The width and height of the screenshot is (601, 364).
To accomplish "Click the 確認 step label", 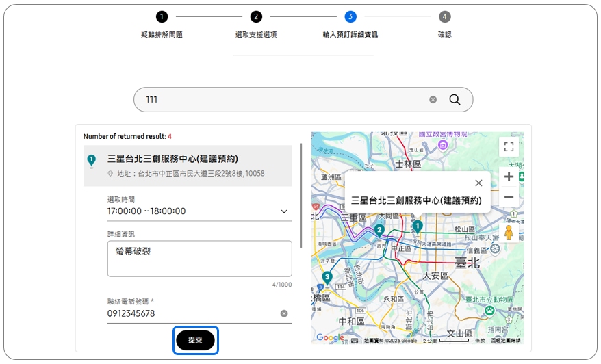I will pyautogui.click(x=445, y=34).
